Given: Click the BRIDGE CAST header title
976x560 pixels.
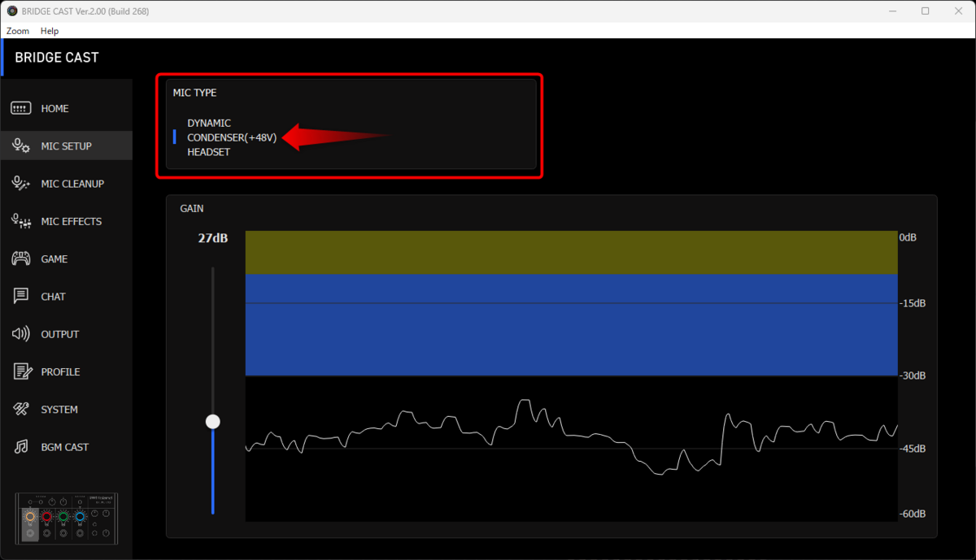Looking at the screenshot, I should (x=57, y=58).
